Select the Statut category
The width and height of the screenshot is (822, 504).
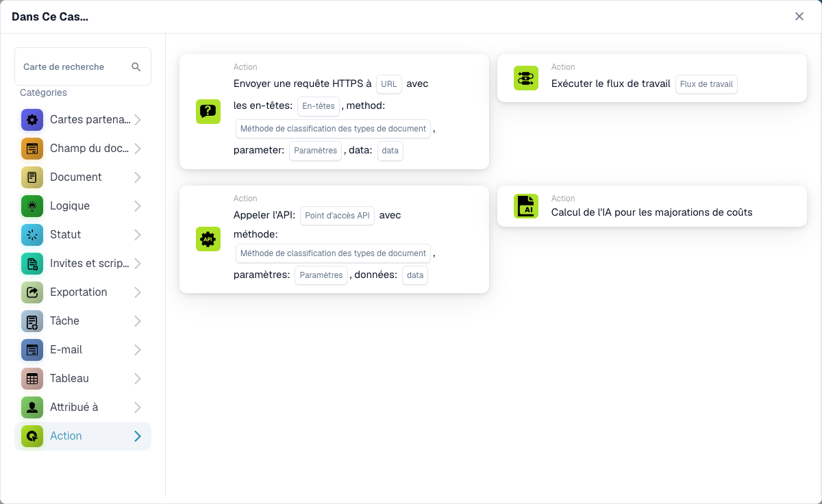[83, 235]
